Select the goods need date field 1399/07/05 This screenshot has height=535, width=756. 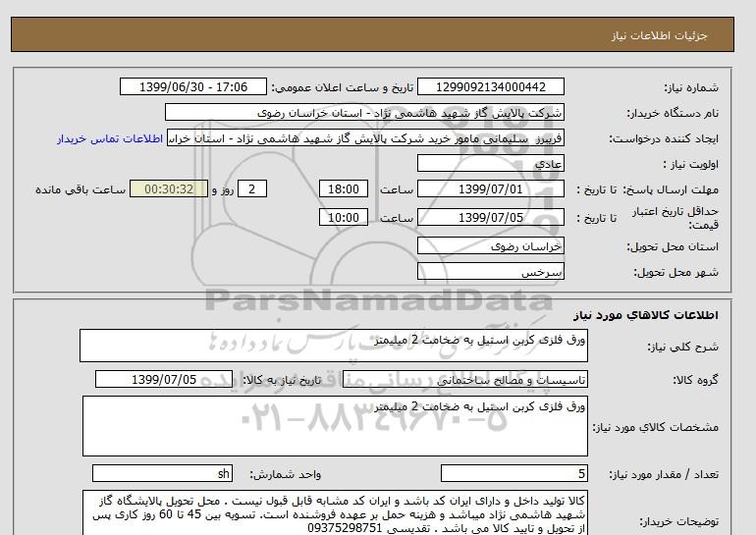coord(164,379)
